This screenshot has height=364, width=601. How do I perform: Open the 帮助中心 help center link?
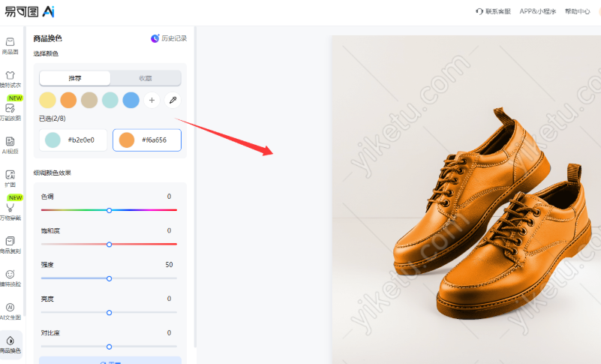[577, 11]
